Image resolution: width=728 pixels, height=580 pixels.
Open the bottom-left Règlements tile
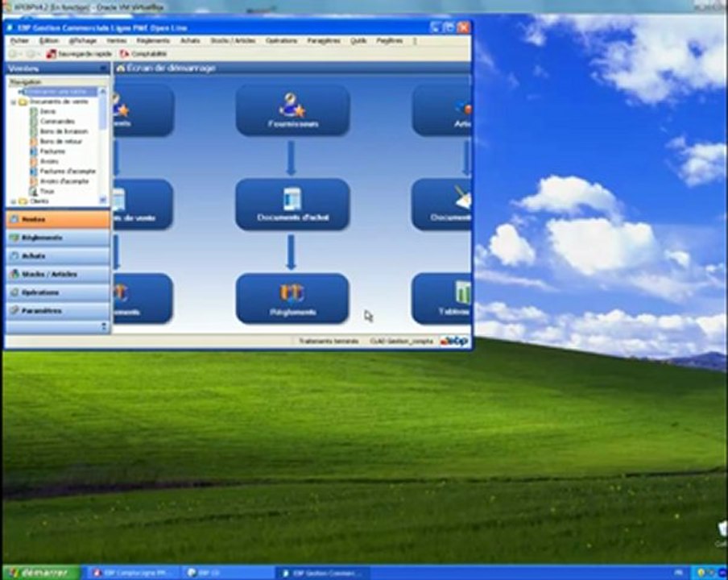(x=143, y=298)
